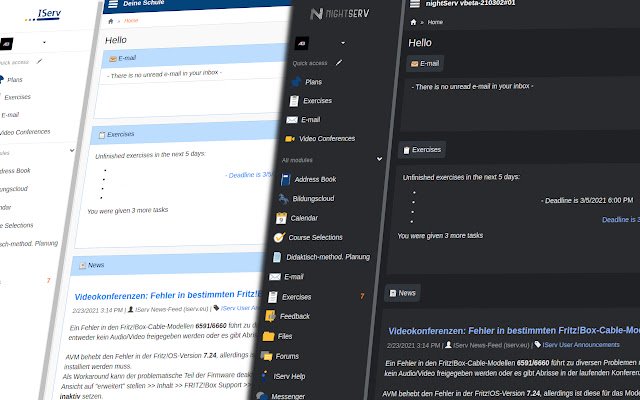Edit quick access pencil in light sidebar

39,62
